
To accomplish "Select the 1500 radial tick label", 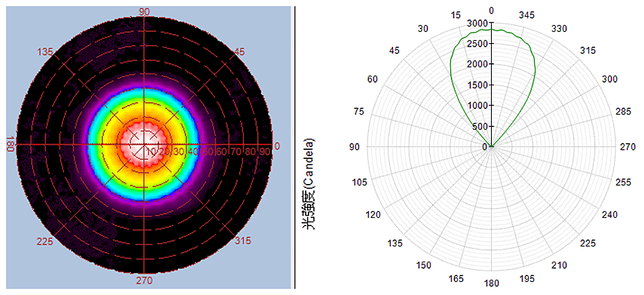I will coord(478,85).
